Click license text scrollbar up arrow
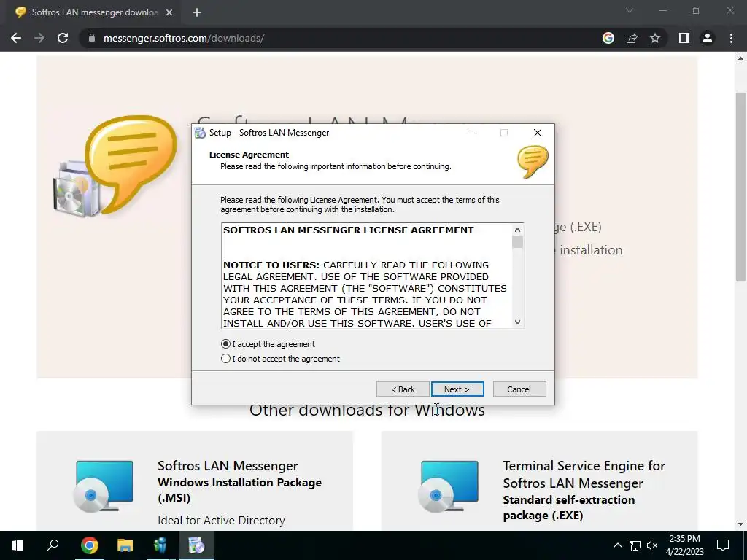 click(517, 230)
